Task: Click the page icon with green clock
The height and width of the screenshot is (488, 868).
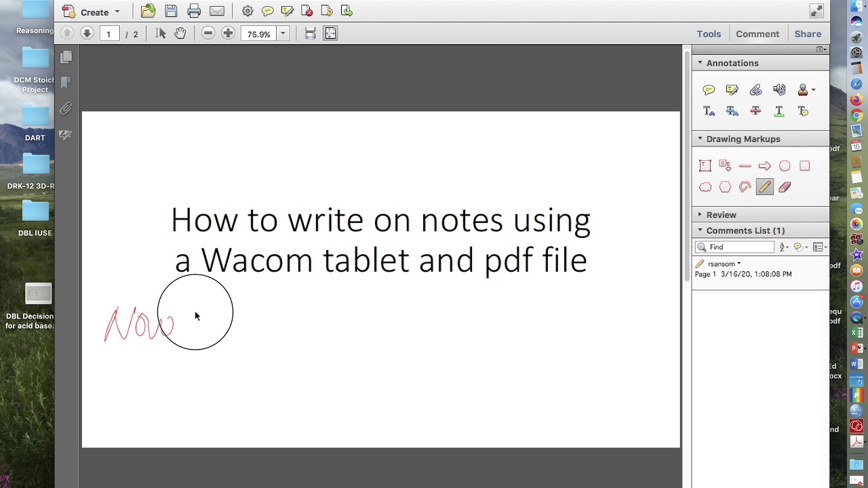Action: click(x=347, y=11)
